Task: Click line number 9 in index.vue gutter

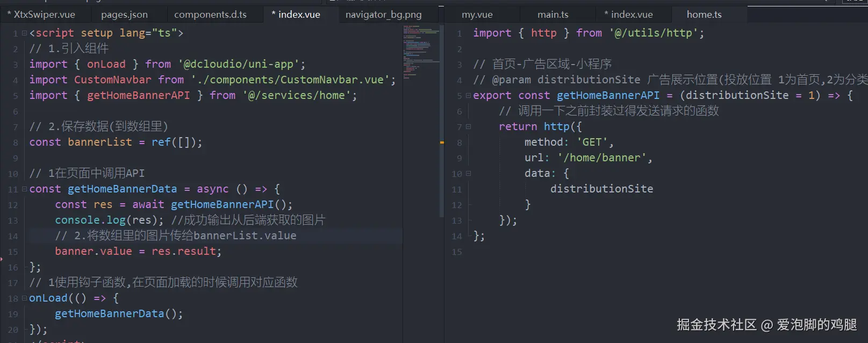Action: coord(16,159)
